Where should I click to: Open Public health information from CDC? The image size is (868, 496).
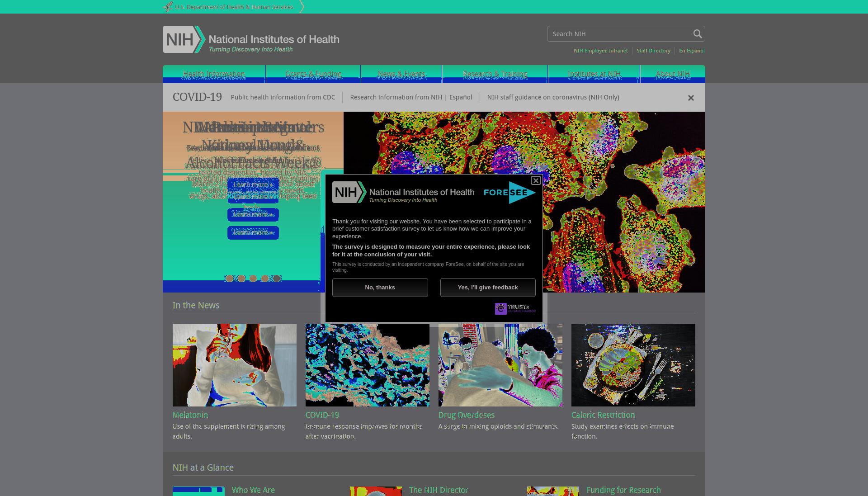(283, 97)
